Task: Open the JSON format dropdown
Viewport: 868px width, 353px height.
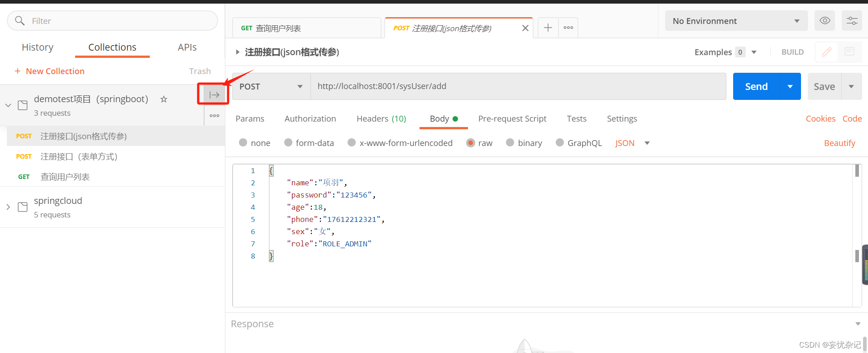Action: coord(633,143)
